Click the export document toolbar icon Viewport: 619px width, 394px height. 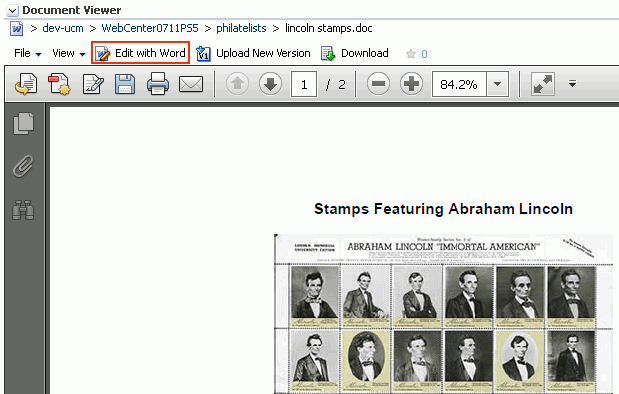point(26,84)
